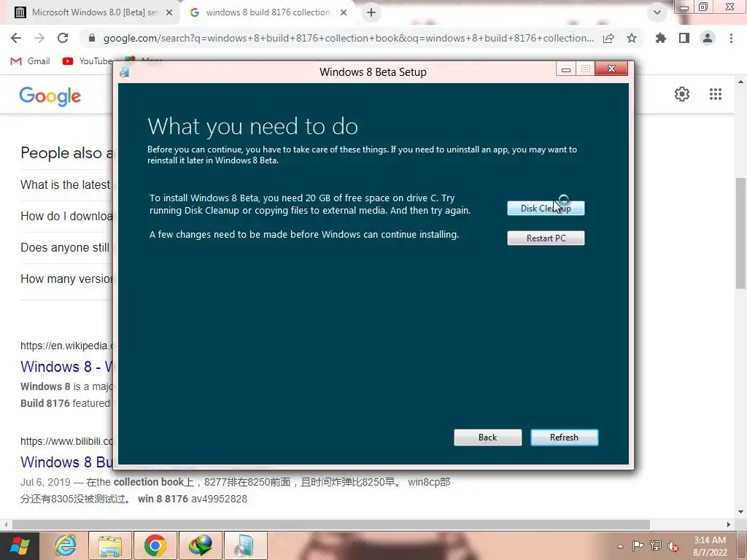Expand 'How do I download' question
This screenshot has width=747, height=560.
coord(66,216)
